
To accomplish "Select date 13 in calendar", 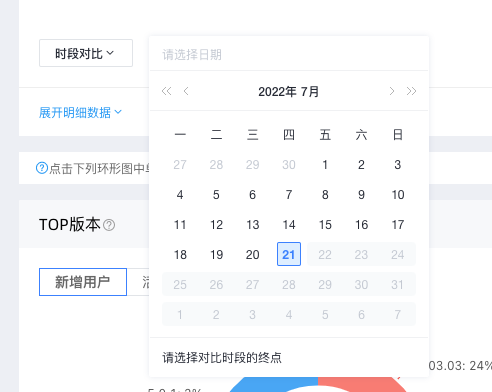I will (x=253, y=225).
